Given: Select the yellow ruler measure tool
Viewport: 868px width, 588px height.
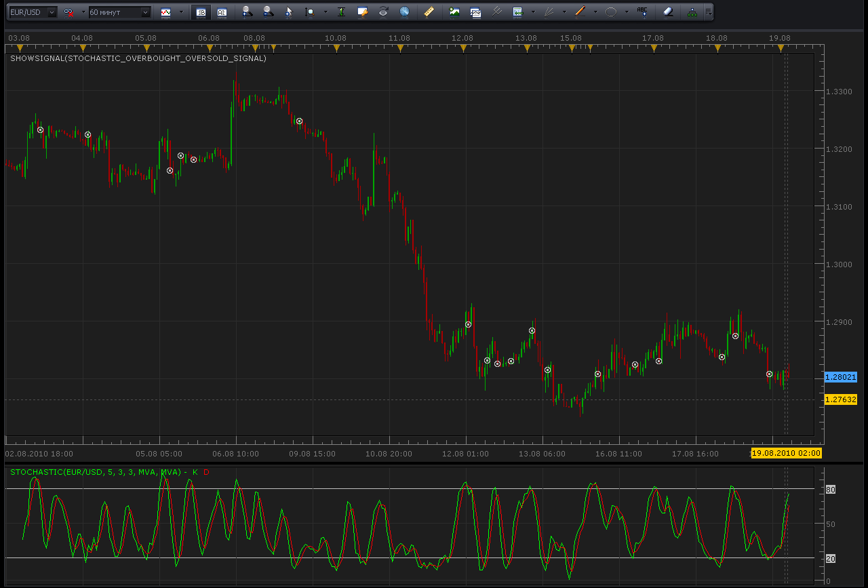Looking at the screenshot, I should click(x=429, y=12).
